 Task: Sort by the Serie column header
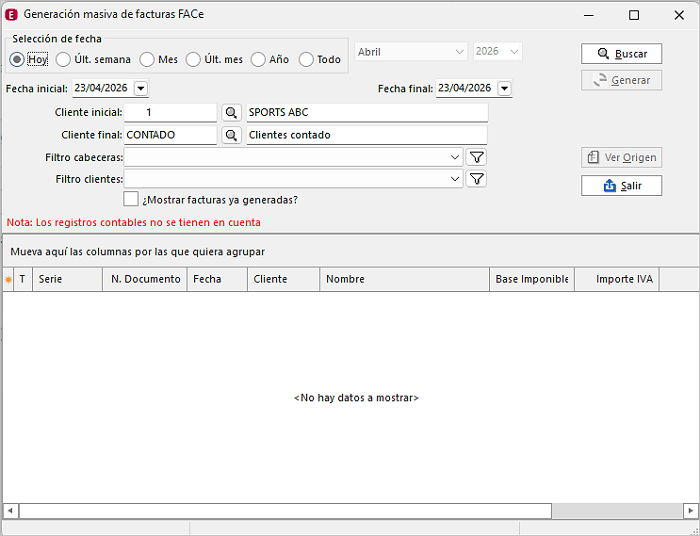[x=67, y=279]
